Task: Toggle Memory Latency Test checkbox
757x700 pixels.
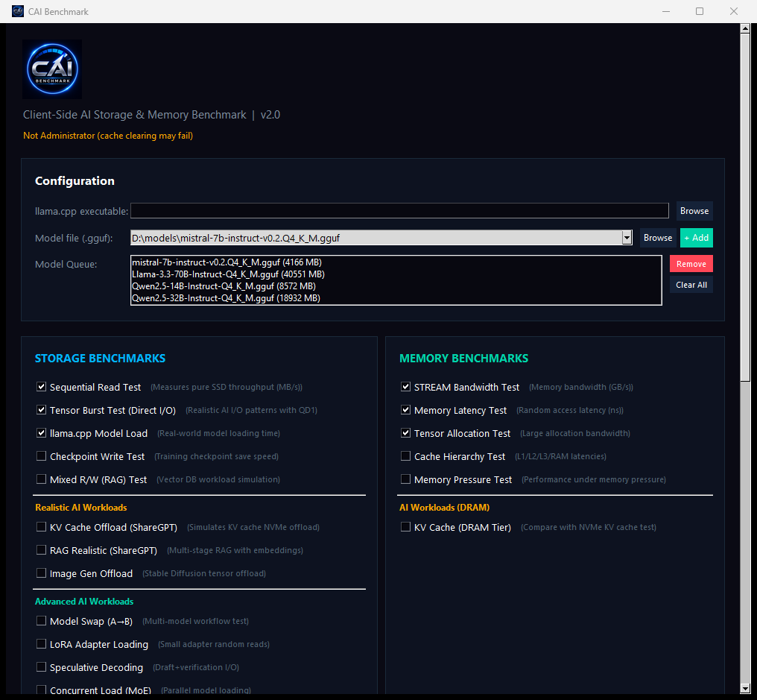Action: [x=405, y=410]
